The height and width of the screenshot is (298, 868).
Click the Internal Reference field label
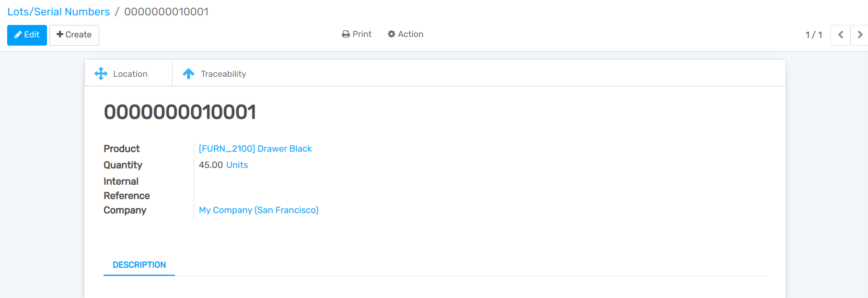[127, 189]
